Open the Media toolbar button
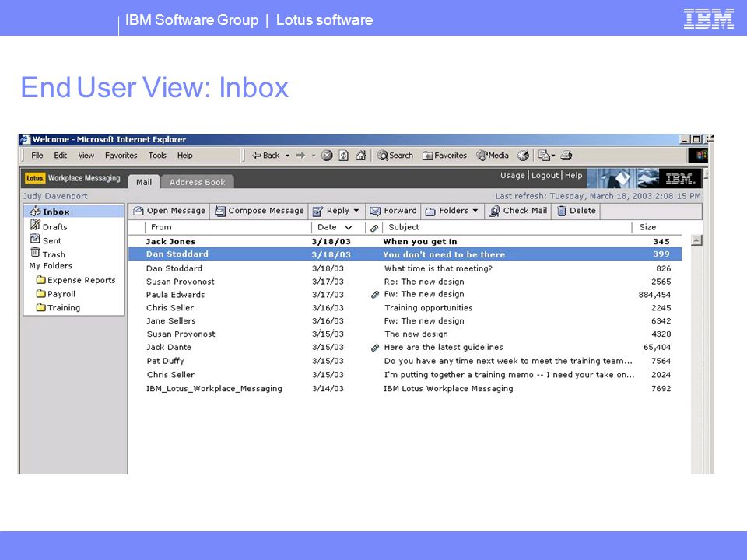This screenshot has height=560, width=747. (x=493, y=156)
